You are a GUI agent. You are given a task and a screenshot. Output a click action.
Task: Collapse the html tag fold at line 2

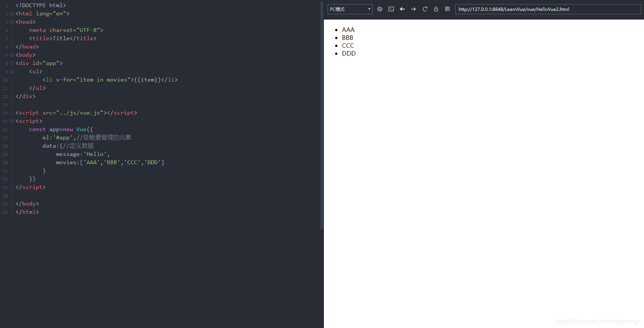(12, 14)
